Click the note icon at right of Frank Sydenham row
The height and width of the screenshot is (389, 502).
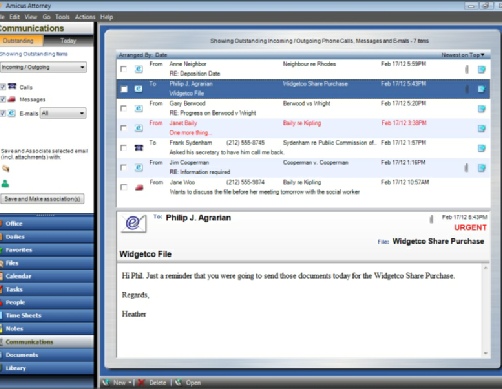[481, 148]
